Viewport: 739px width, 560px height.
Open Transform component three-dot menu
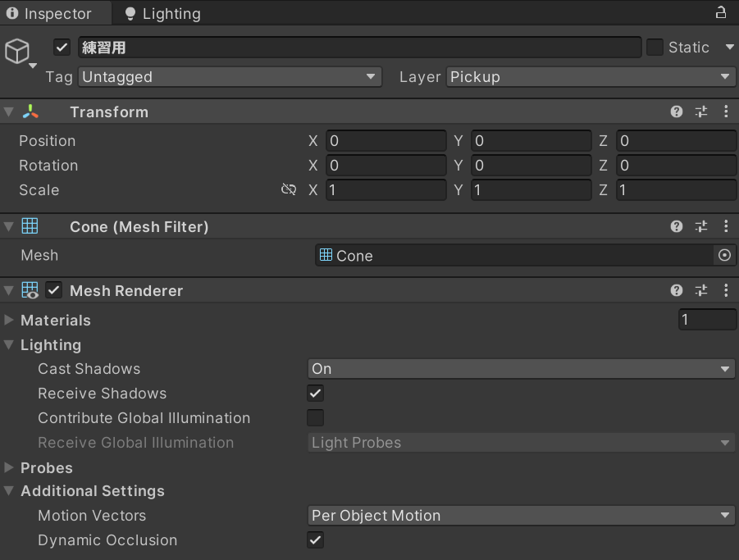[x=726, y=112]
